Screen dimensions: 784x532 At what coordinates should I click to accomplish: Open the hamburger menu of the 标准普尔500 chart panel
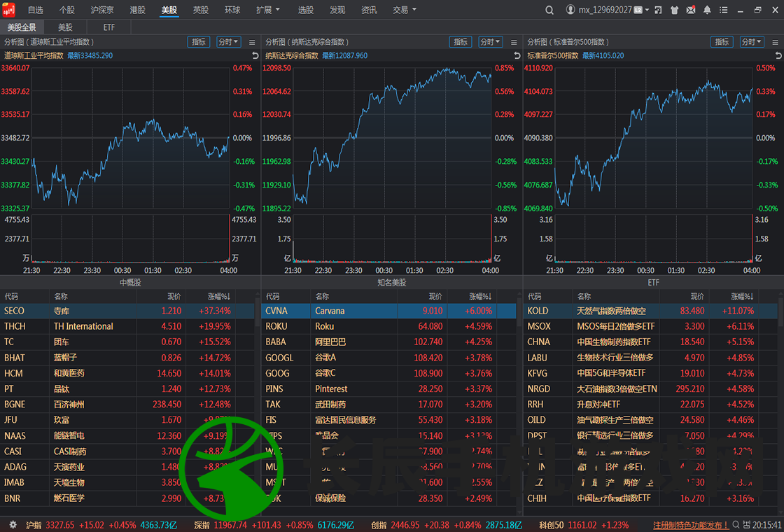[776, 42]
